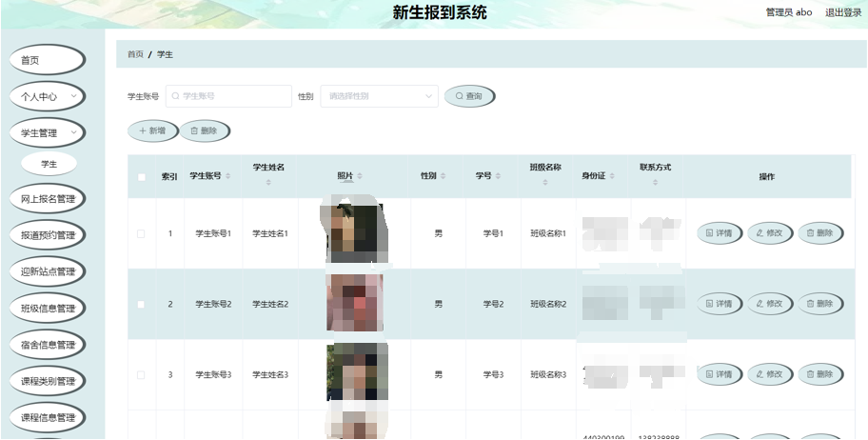Open 详情 for 学生账号2 row
The height and width of the screenshot is (440, 868).
(720, 304)
